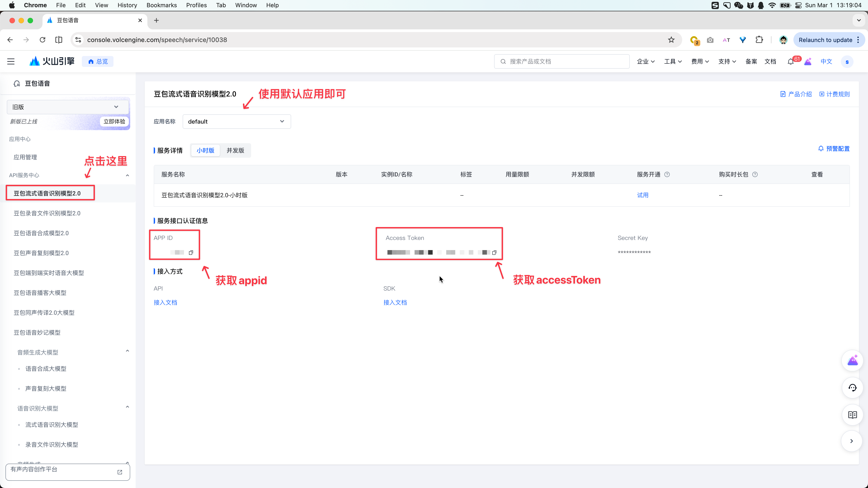Switch to the 并发版 tab
This screenshot has width=868, height=488.
pyautogui.click(x=235, y=150)
